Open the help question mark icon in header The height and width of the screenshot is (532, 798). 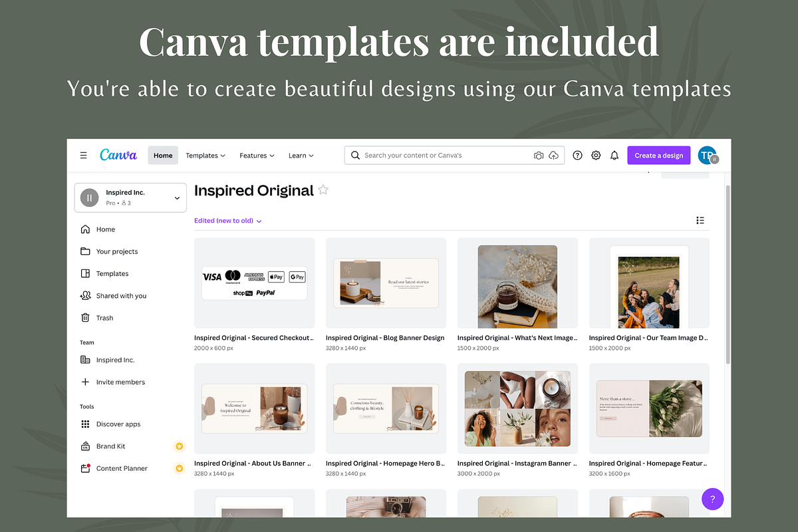point(577,156)
